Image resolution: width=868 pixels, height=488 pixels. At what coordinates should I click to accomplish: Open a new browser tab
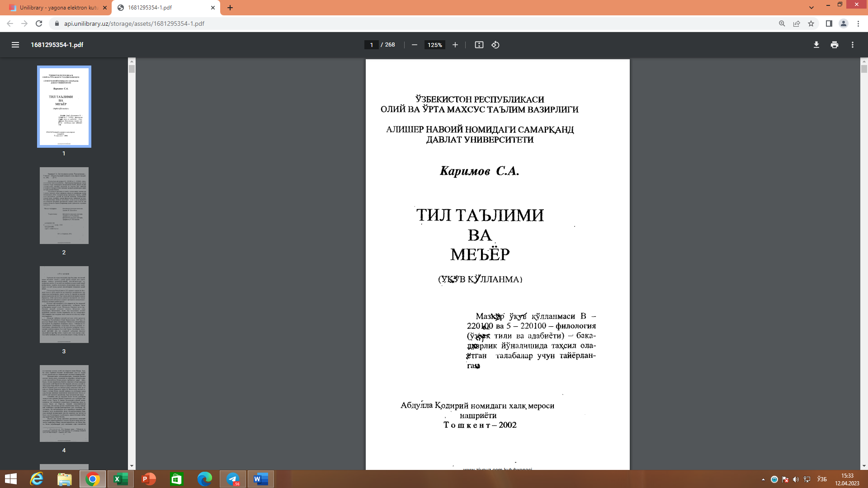tap(231, 8)
